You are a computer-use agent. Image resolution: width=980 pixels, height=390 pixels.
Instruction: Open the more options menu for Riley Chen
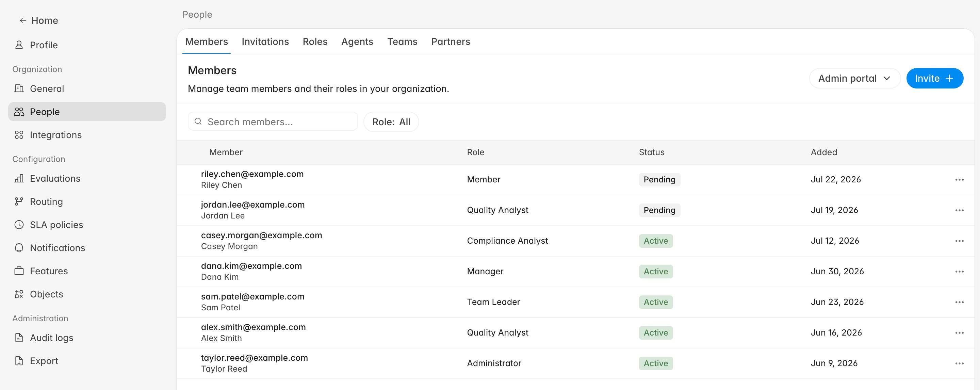[959, 180]
